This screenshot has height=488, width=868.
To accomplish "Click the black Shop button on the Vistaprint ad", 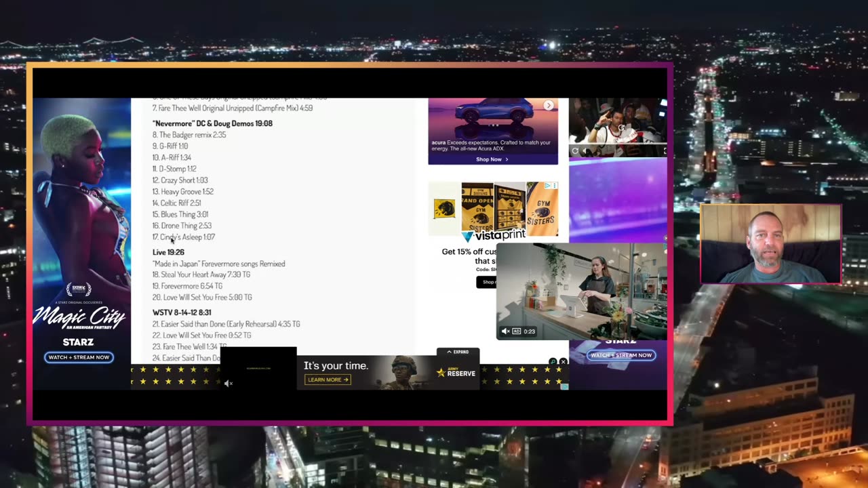I will [x=486, y=282].
